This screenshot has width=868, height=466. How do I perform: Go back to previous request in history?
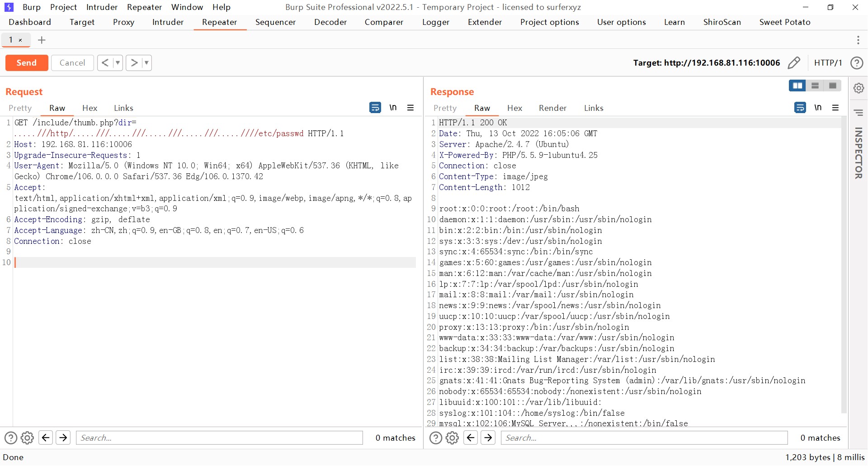coord(105,63)
